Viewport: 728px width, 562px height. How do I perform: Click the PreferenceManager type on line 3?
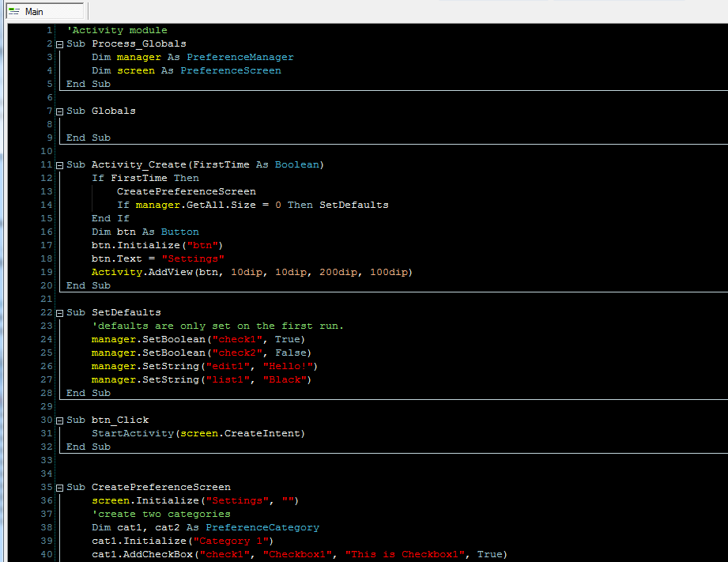pyautogui.click(x=239, y=57)
